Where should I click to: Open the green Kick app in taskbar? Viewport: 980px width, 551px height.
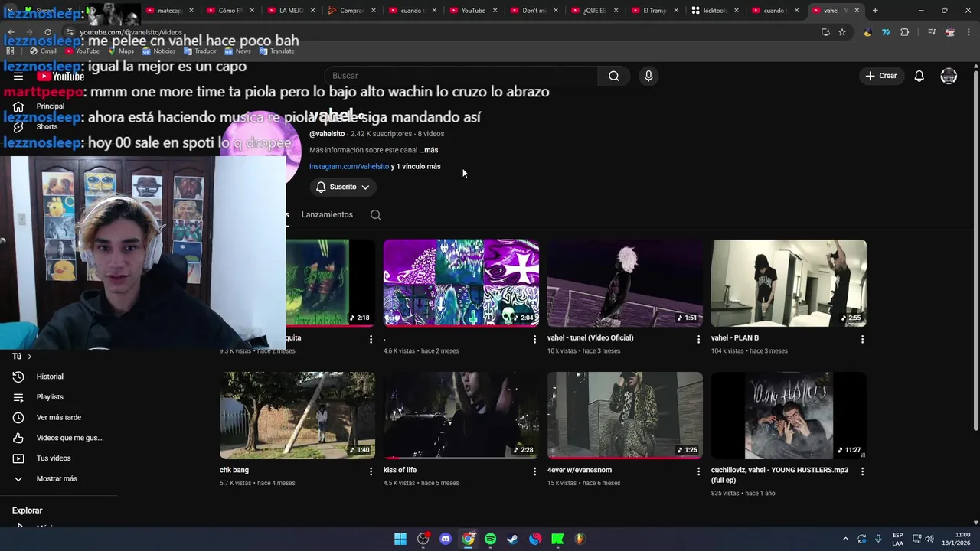(x=557, y=539)
